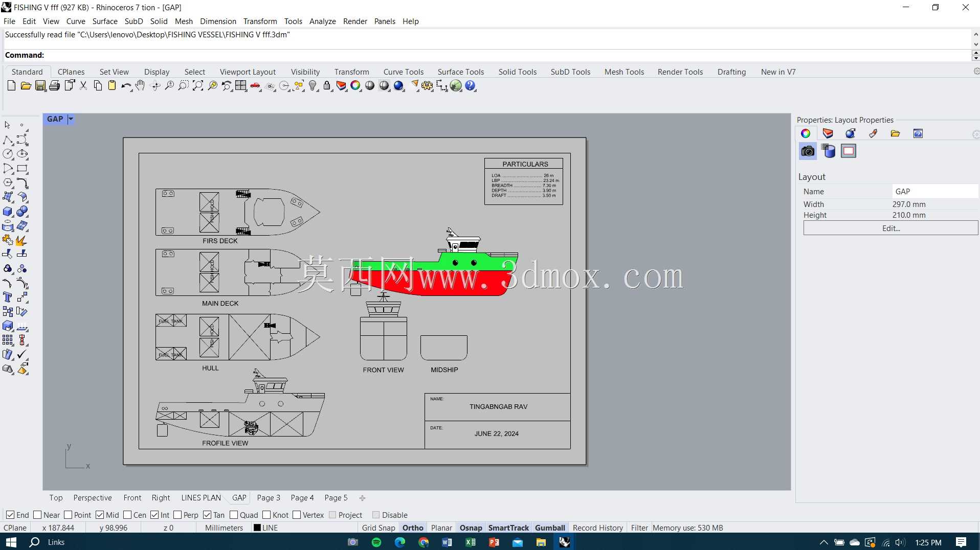Select the Circle tool in left toolbar

point(8,154)
